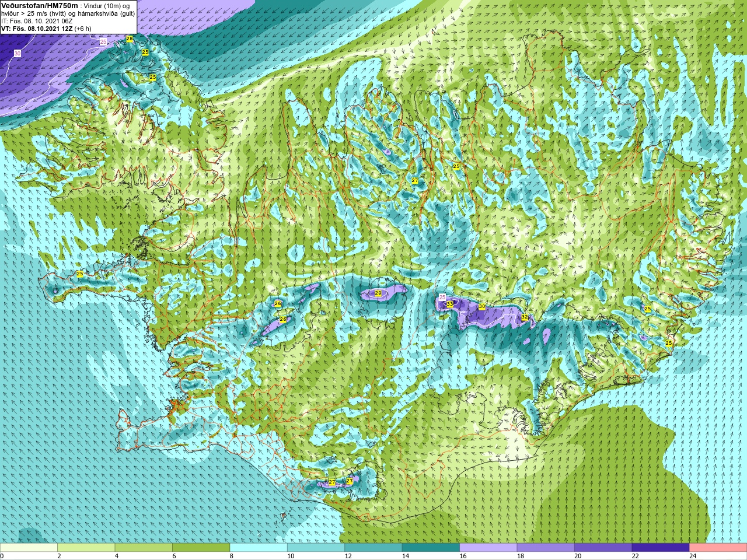
Task: Click the legend scale value 24
Action: (692, 556)
